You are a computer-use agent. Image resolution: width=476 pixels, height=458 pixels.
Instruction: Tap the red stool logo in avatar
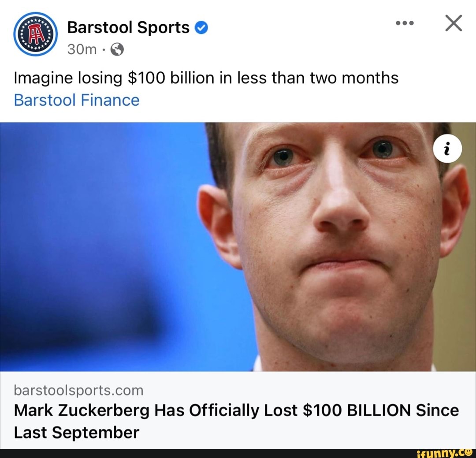coord(36,34)
